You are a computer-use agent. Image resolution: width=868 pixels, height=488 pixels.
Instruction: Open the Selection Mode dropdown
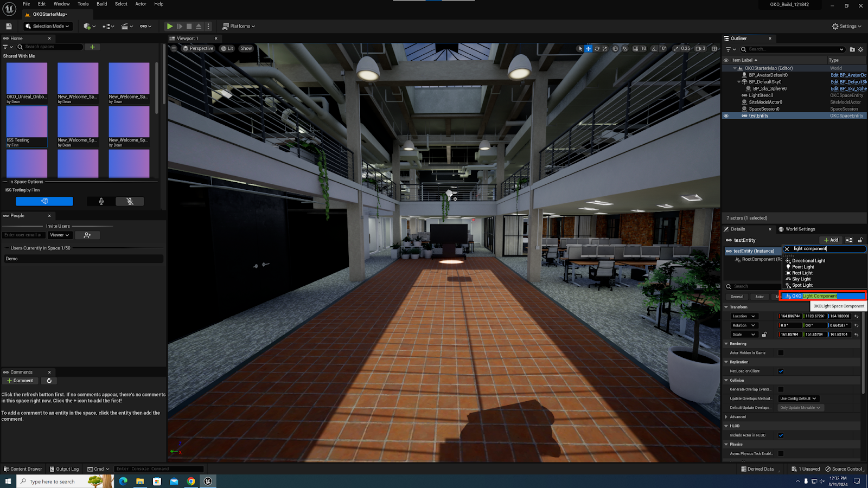[48, 26]
